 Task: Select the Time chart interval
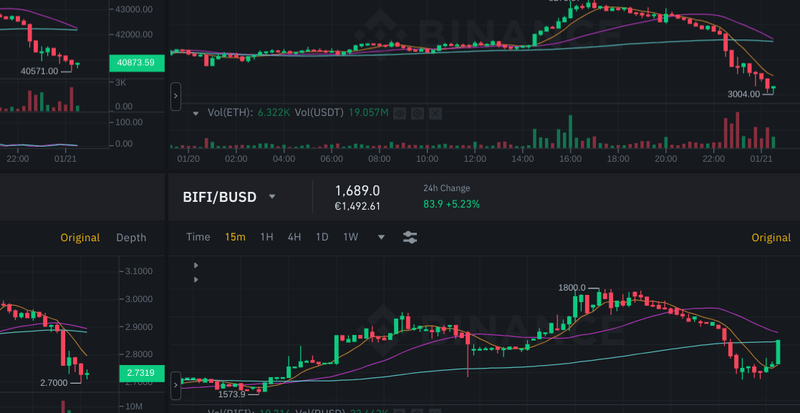(198, 237)
